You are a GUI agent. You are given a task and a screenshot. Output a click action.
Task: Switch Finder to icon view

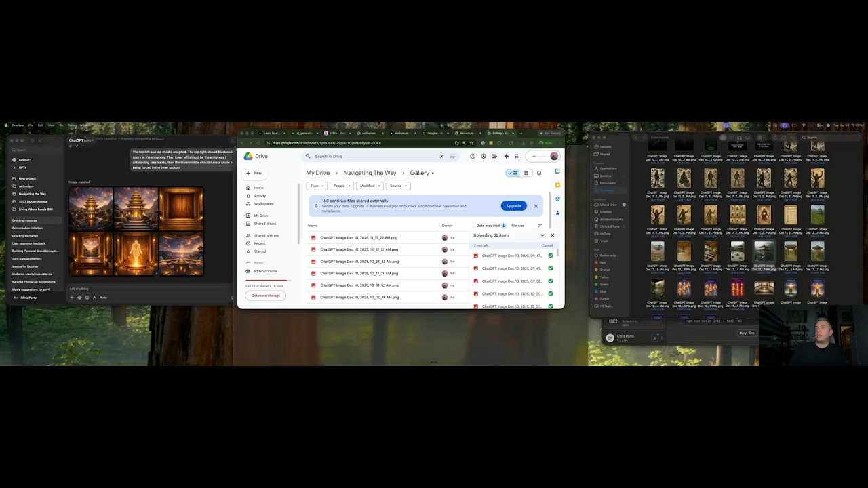tap(723, 138)
